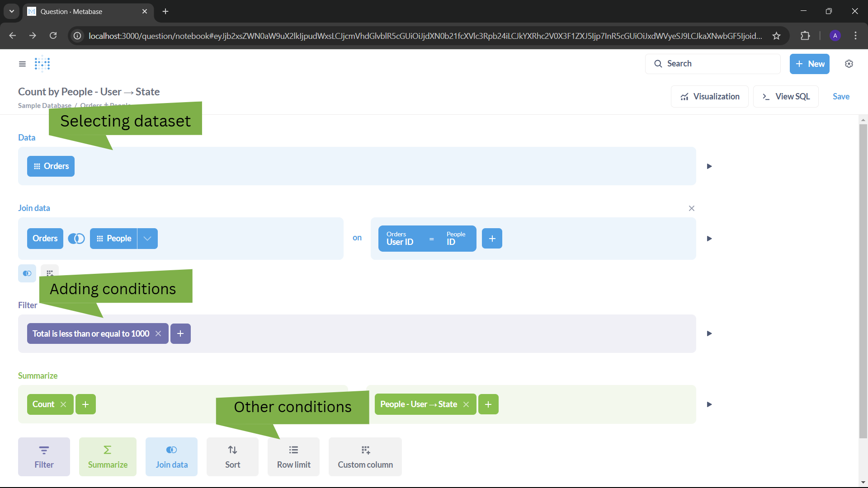Select the Orders data source

pos(51,166)
